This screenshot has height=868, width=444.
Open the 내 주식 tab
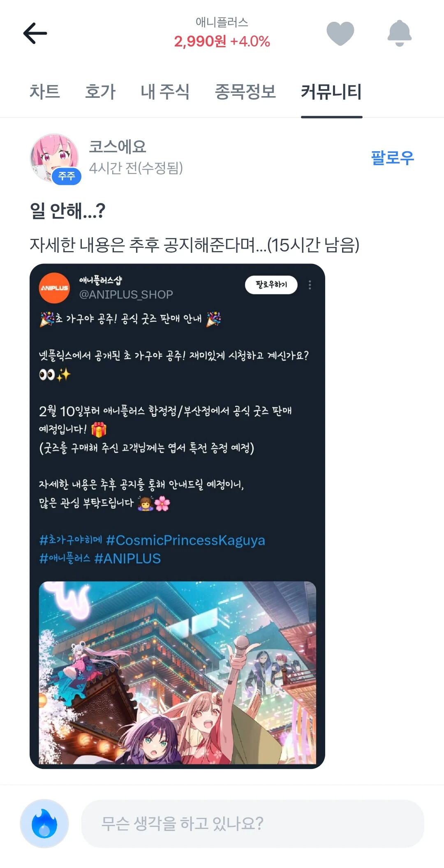pyautogui.click(x=165, y=92)
